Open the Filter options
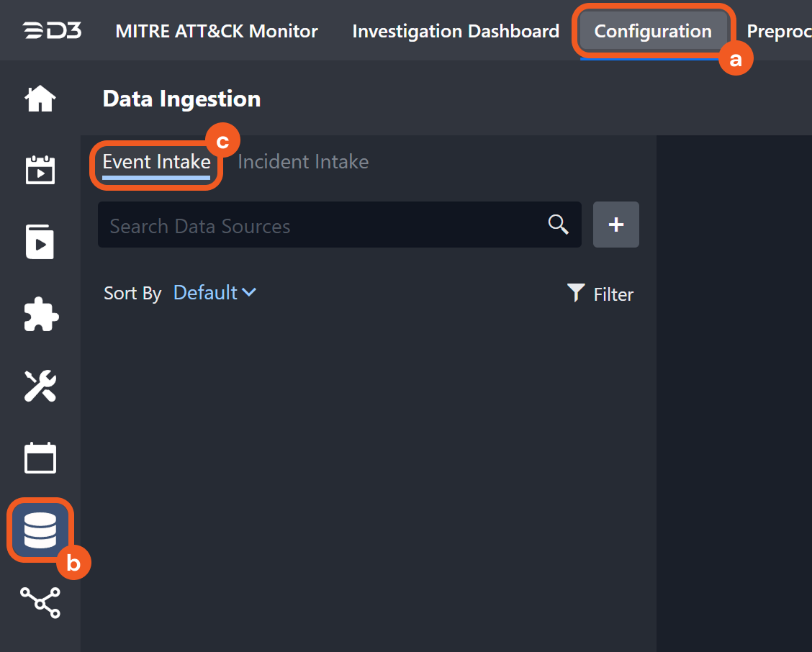Screen dimensions: 812x652 (x=600, y=294)
